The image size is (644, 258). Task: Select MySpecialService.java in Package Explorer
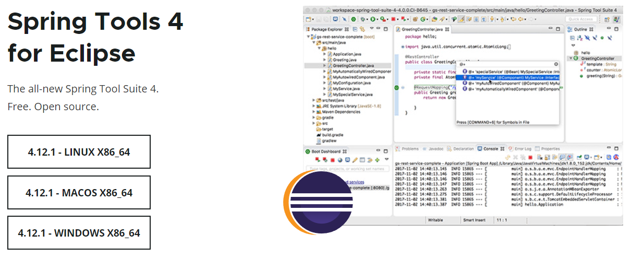click(349, 95)
